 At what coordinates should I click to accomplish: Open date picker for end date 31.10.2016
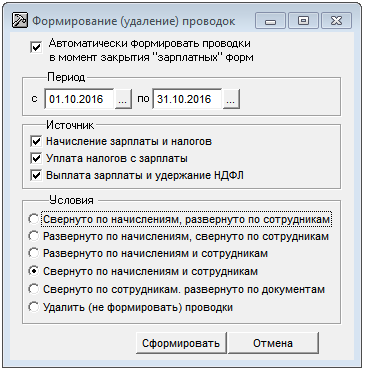coord(231,99)
